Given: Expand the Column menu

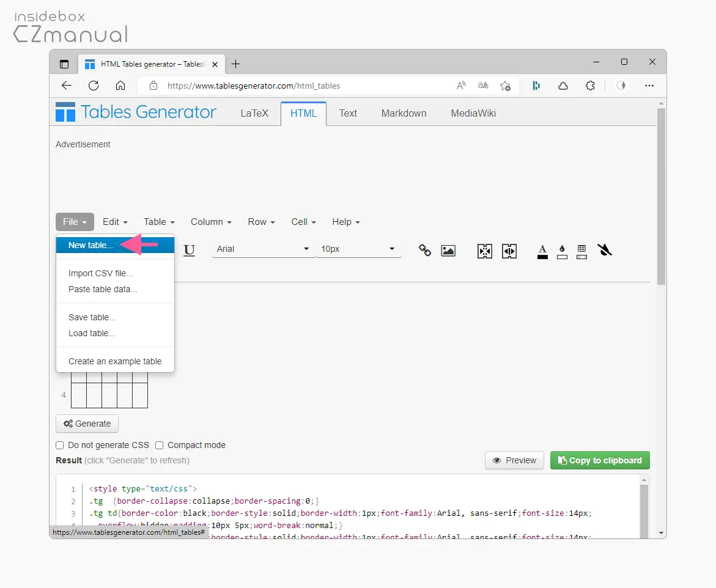Looking at the screenshot, I should tap(211, 222).
